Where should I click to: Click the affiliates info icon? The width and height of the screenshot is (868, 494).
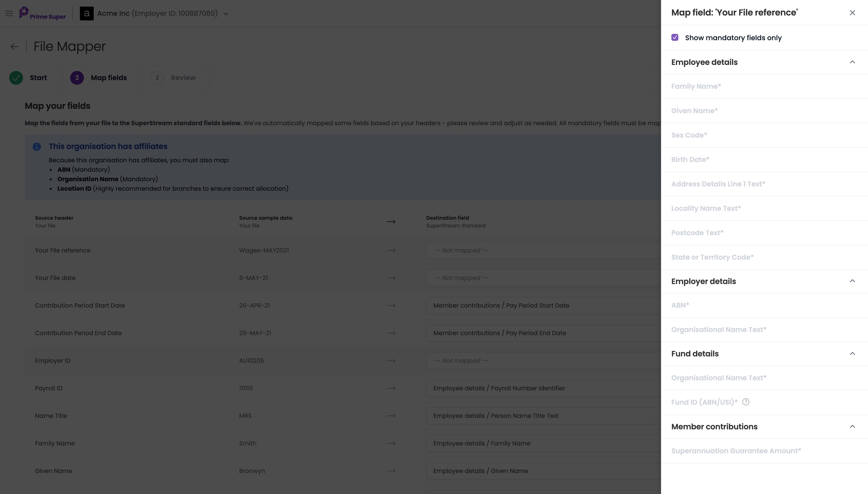[x=37, y=146]
